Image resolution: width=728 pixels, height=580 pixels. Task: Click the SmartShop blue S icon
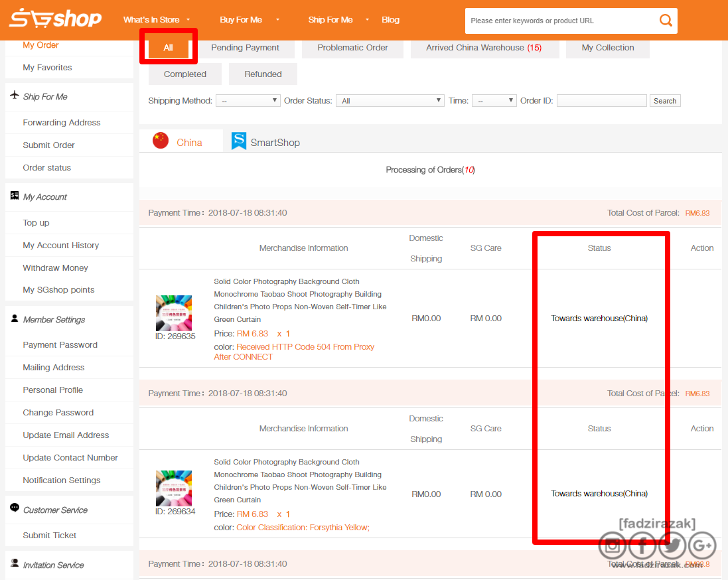point(239,141)
